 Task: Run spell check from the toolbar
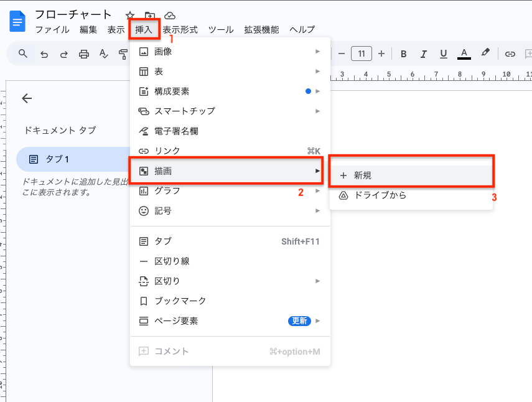pos(103,54)
